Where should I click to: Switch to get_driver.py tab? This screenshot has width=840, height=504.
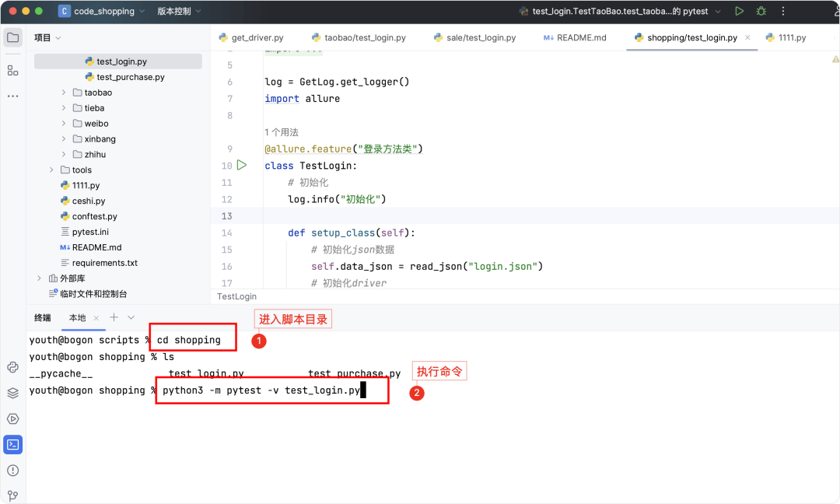pyautogui.click(x=251, y=37)
